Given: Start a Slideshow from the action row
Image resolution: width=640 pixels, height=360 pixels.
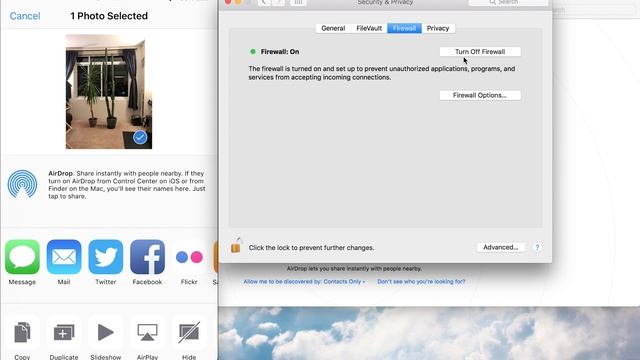Looking at the screenshot, I should point(106,332).
